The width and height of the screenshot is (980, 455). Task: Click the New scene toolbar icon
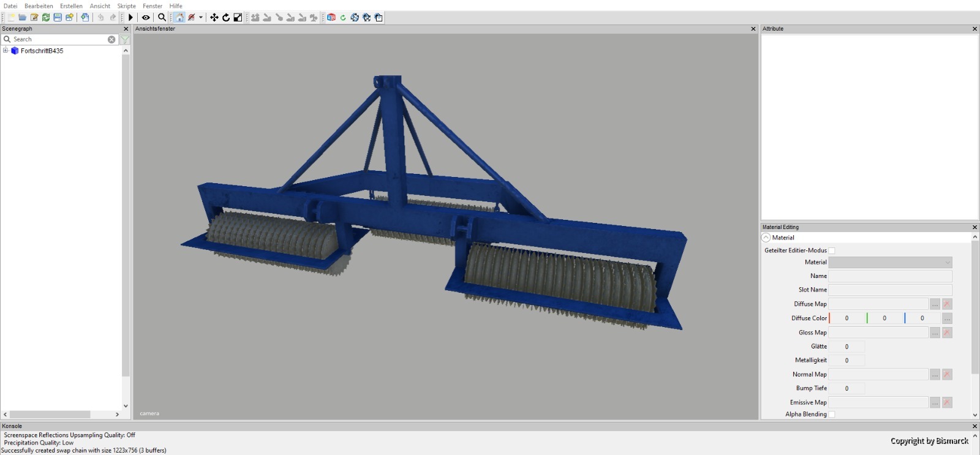[x=11, y=18]
